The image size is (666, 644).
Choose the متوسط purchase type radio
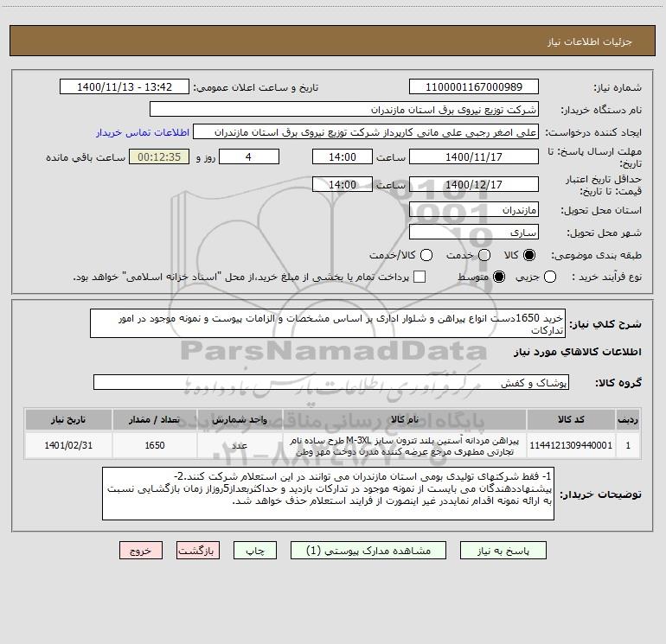click(499, 277)
